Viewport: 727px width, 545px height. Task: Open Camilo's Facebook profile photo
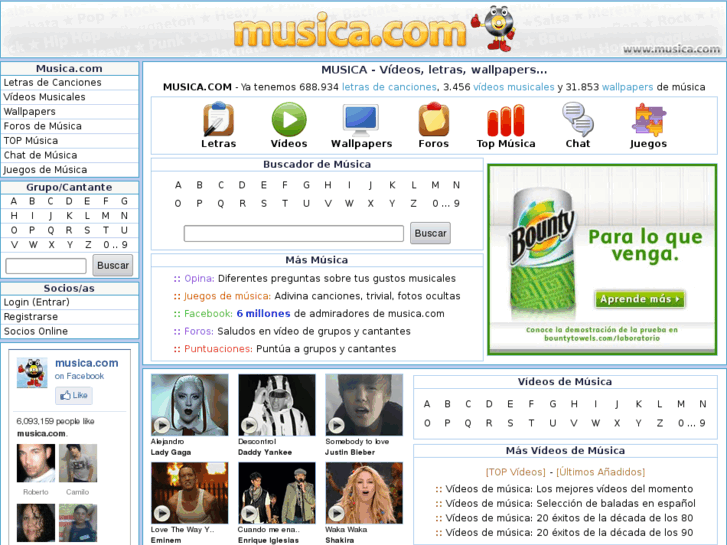tap(78, 463)
